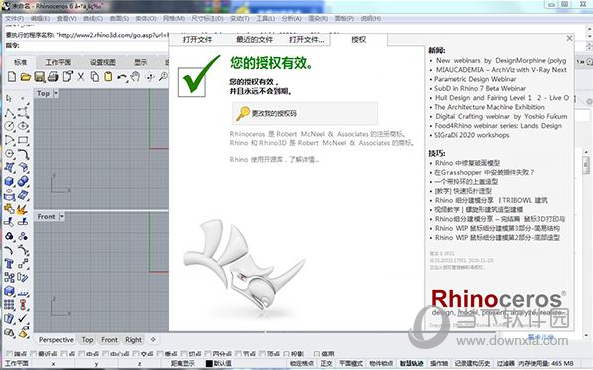The height and width of the screenshot is (370, 593).
Task: Toggle 正交 ortho mode in status bar
Action: [326, 364]
